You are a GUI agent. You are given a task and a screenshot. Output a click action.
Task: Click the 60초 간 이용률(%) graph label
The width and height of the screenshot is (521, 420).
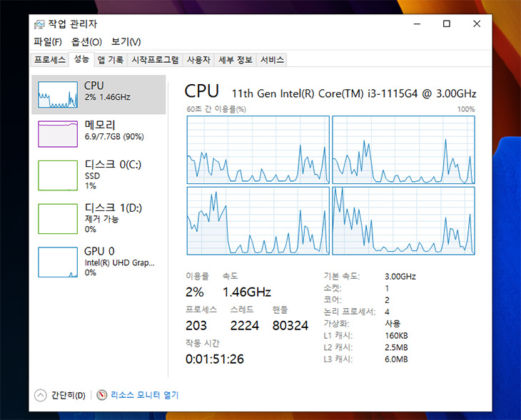216,109
